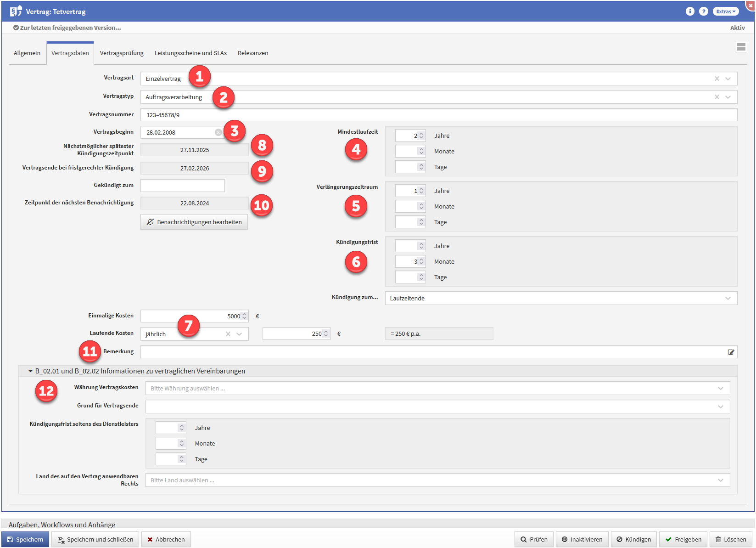Open the help question mark icon
Image resolution: width=756 pixels, height=548 pixels.
click(703, 11)
